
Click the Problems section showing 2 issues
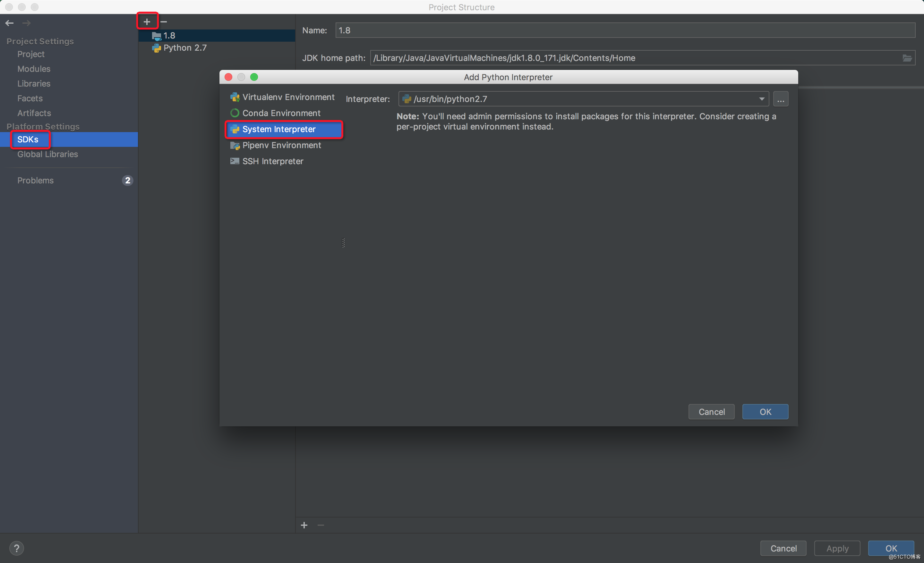click(69, 180)
